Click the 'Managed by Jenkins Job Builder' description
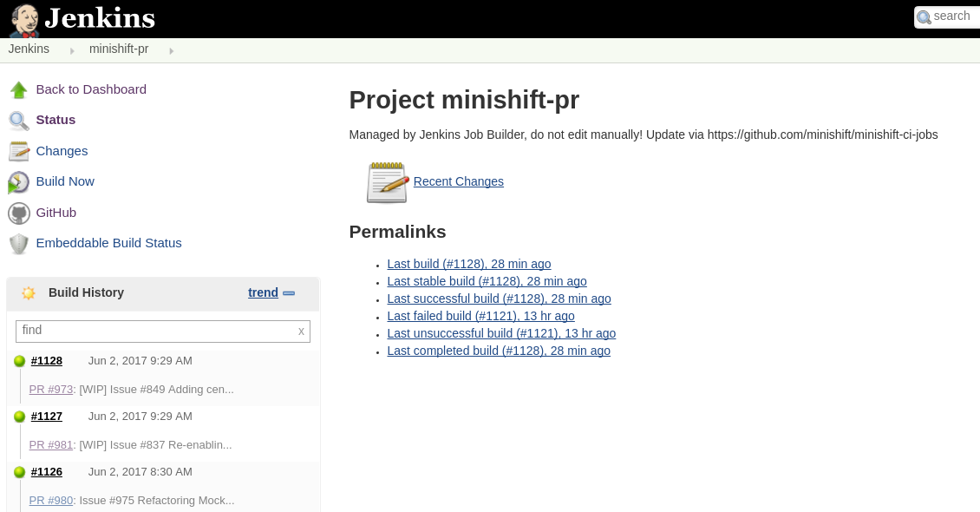 pos(644,135)
